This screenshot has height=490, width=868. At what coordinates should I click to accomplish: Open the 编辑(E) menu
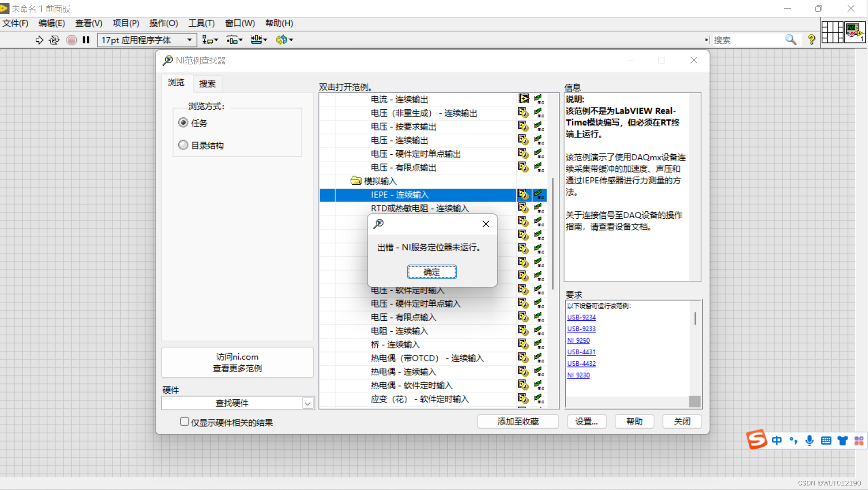52,23
